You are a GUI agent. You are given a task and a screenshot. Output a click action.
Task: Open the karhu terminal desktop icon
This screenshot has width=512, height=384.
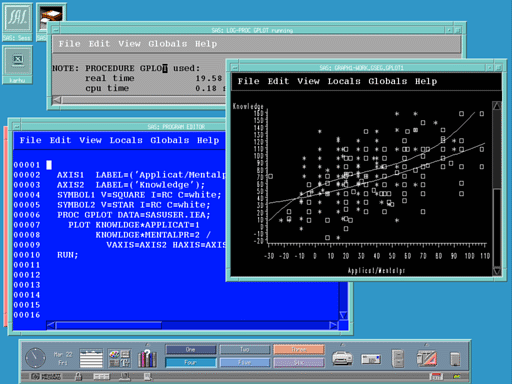(x=17, y=65)
